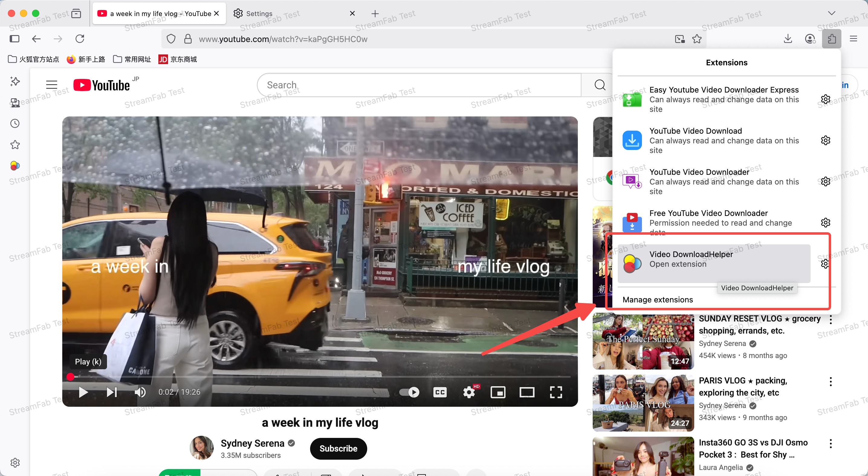Viewport: 868px width, 476px height.
Task: Open Video DownloadHelper extension entry
Action: click(714, 263)
